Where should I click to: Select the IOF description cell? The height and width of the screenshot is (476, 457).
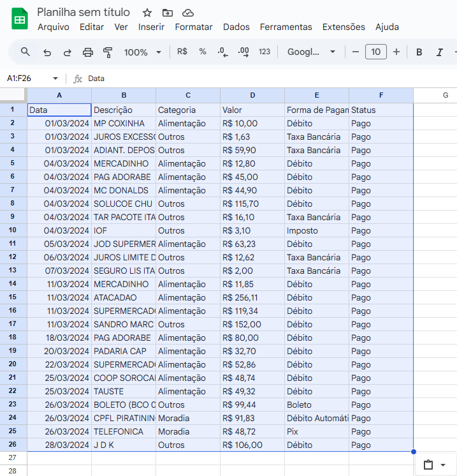124,230
